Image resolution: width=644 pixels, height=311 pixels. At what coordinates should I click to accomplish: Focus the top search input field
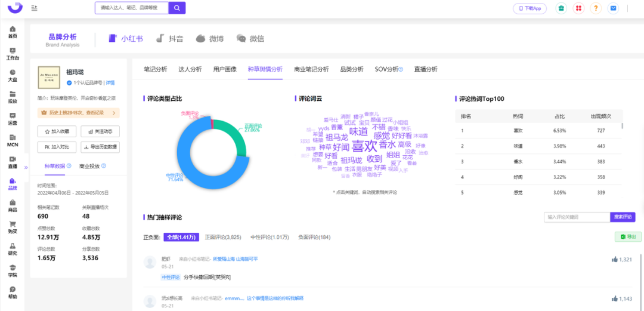[x=132, y=8]
